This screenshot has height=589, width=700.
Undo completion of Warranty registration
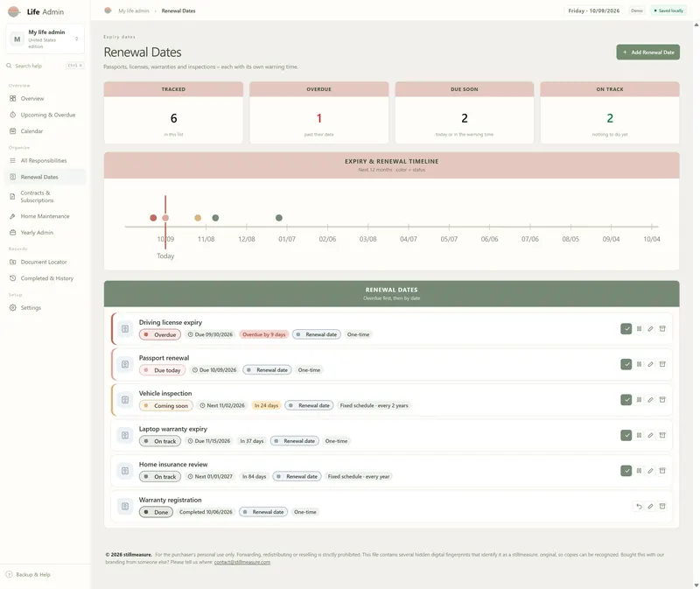(639, 507)
